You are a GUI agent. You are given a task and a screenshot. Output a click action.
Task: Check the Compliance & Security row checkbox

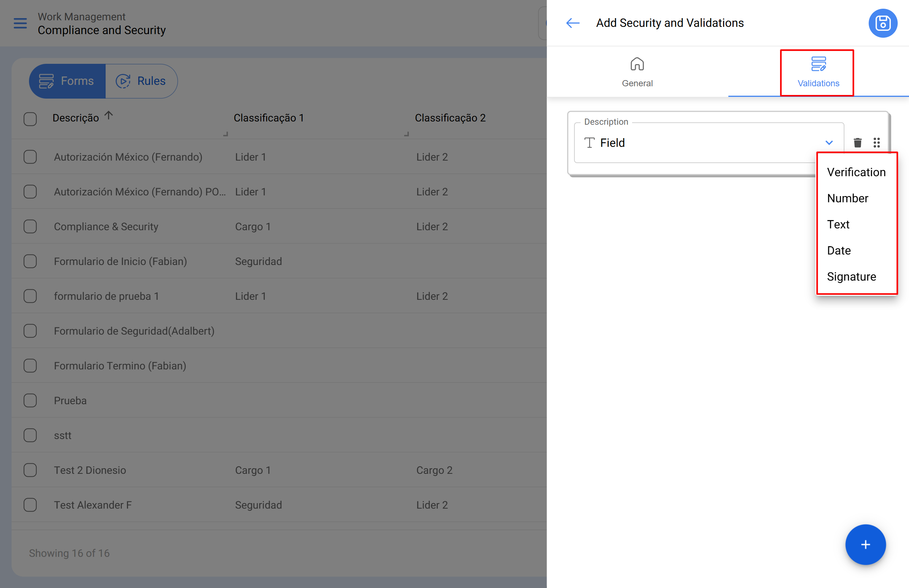click(x=30, y=227)
